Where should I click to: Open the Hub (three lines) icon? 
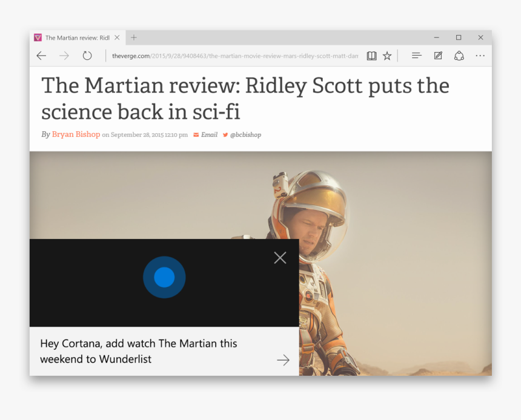pos(417,56)
